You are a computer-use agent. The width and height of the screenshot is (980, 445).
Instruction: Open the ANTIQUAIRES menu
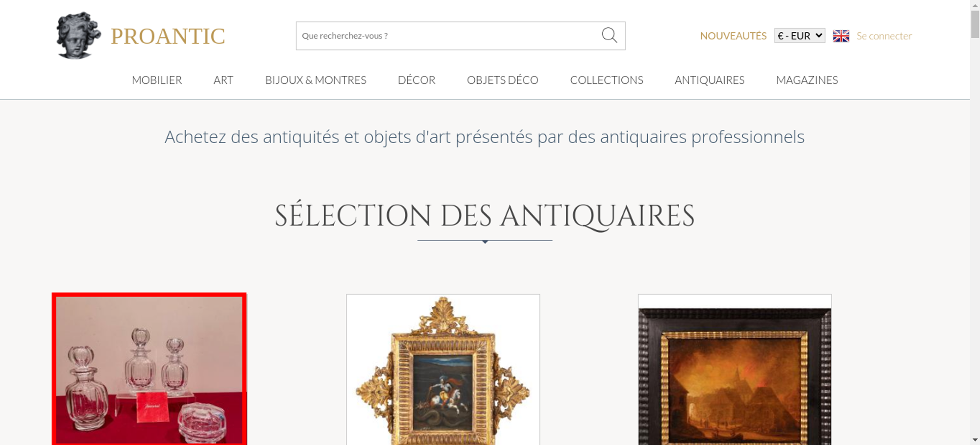pos(710,80)
